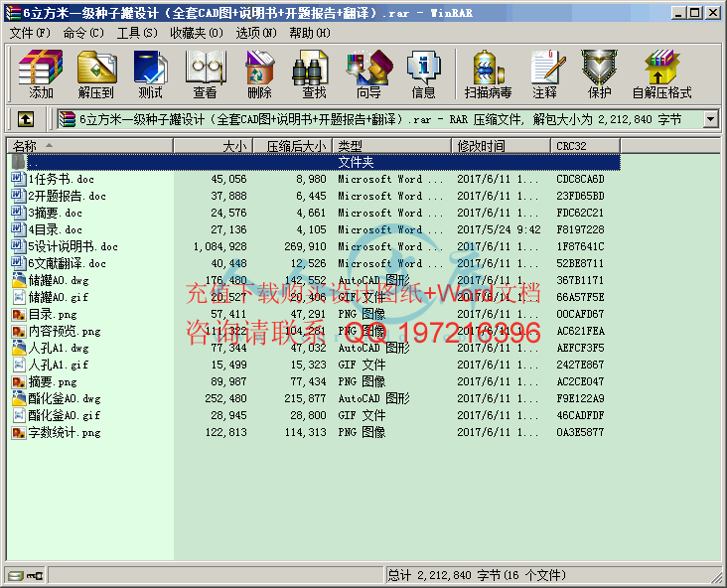This screenshot has width=727, height=588.
Task: Click the GIF icon of 储罐A0.gif
Action: pos(19,297)
